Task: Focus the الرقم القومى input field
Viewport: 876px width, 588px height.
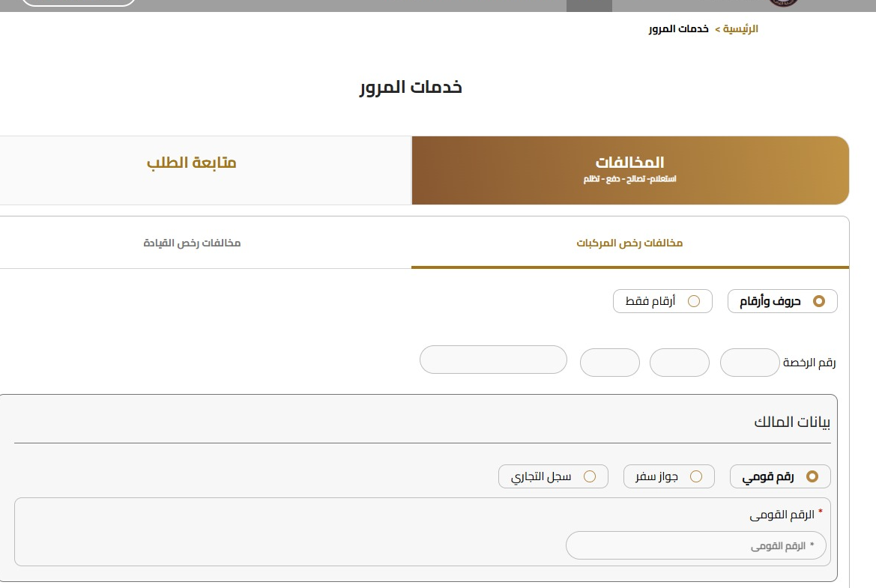Action: point(696,545)
